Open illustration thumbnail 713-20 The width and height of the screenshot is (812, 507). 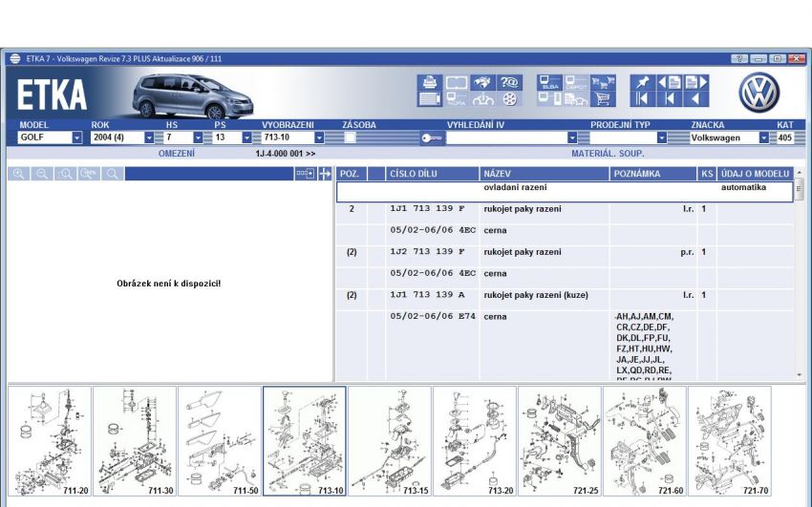tap(475, 441)
